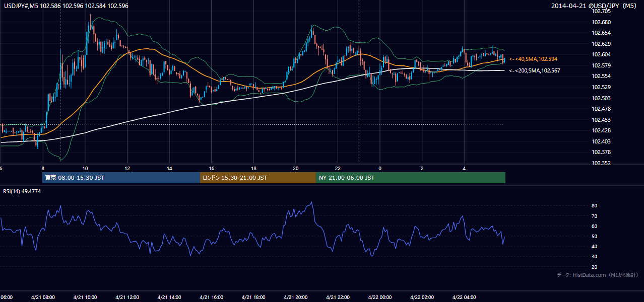Click the 102.428 price axis label

(x=601, y=130)
